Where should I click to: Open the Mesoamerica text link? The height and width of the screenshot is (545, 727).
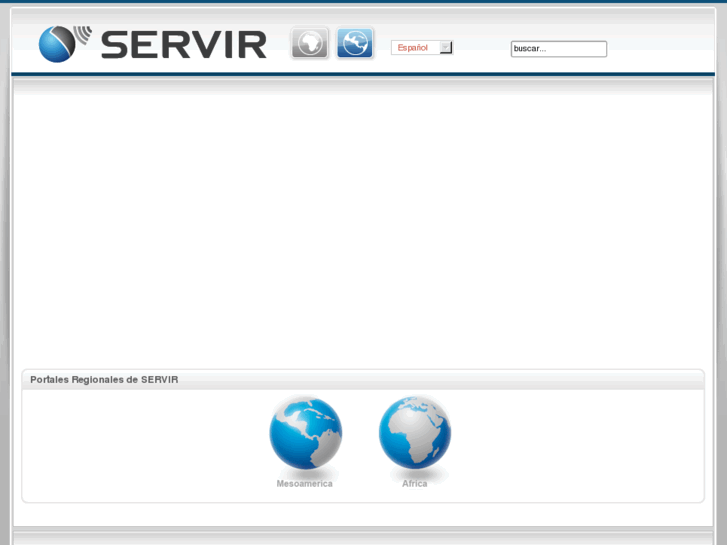[305, 483]
